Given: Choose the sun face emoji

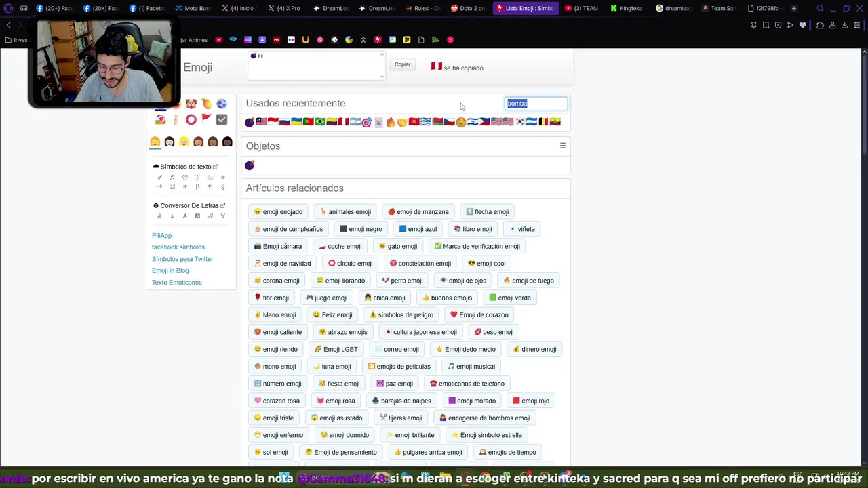Looking at the screenshot, I should pyautogui.click(x=461, y=122).
